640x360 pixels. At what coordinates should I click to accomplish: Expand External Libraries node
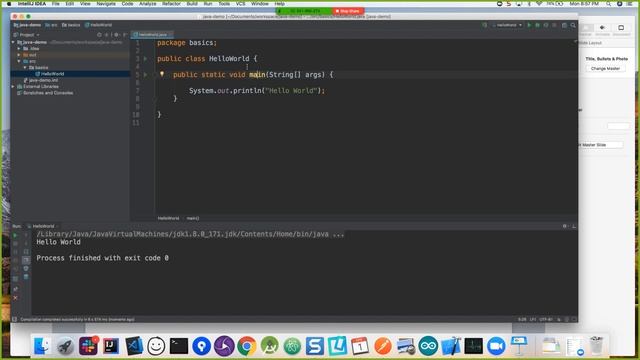[x=13, y=87]
